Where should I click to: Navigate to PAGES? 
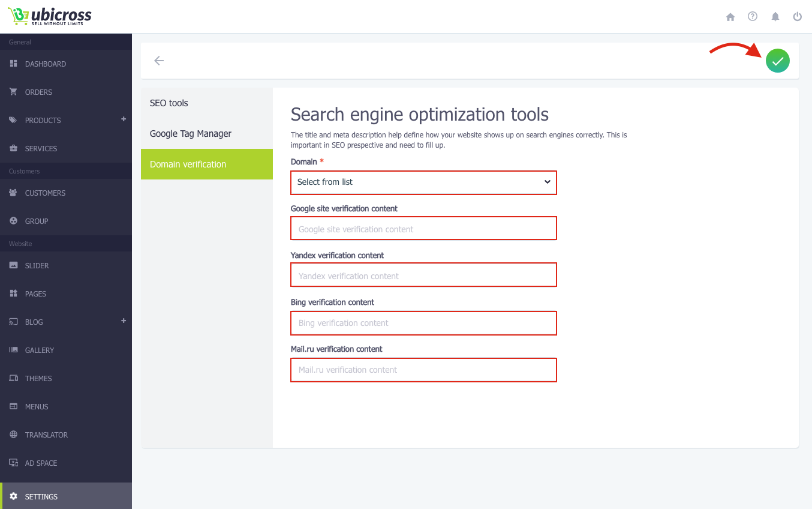66,294
